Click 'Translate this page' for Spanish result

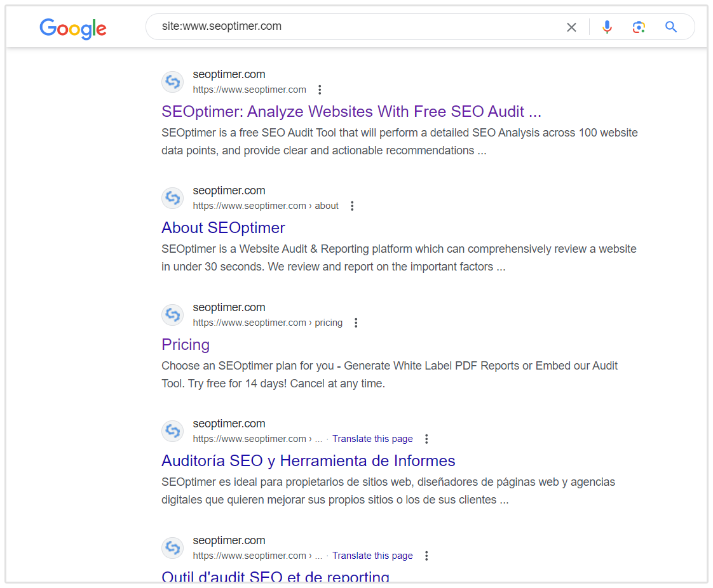point(372,439)
